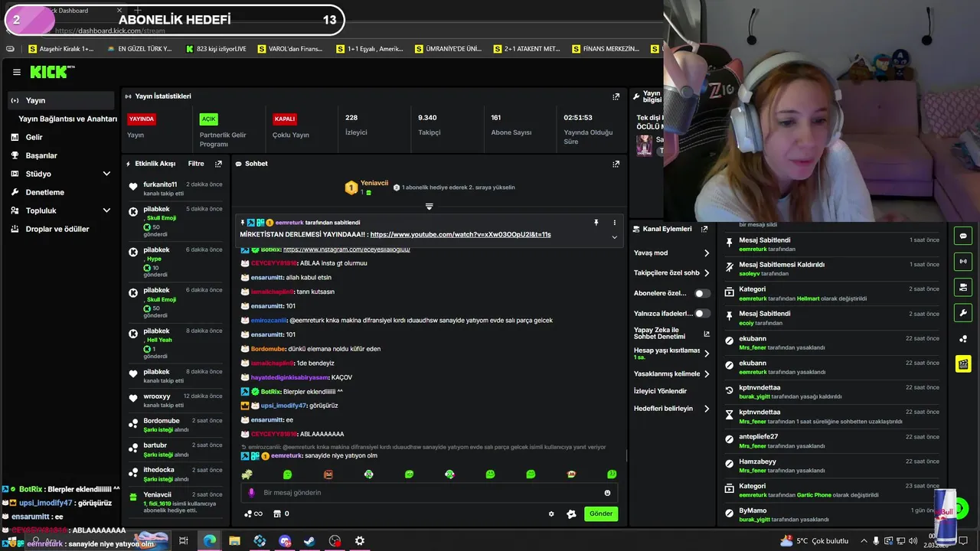980x551 pixels.
Task: Click the Bir mesaj gönderin input
Action: [429, 493]
